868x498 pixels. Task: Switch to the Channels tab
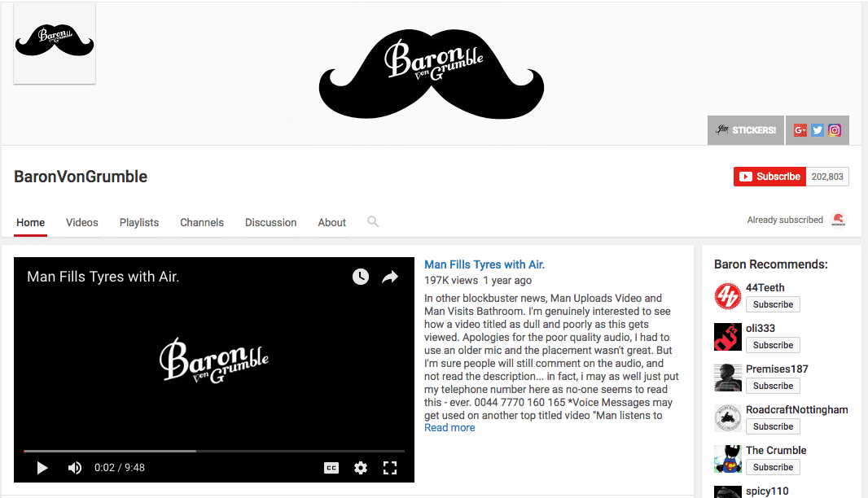(x=201, y=222)
